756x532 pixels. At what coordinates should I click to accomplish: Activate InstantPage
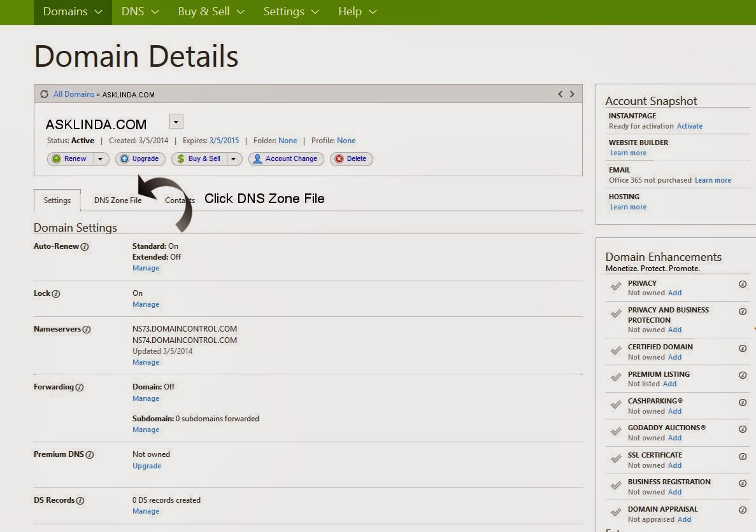[690, 126]
